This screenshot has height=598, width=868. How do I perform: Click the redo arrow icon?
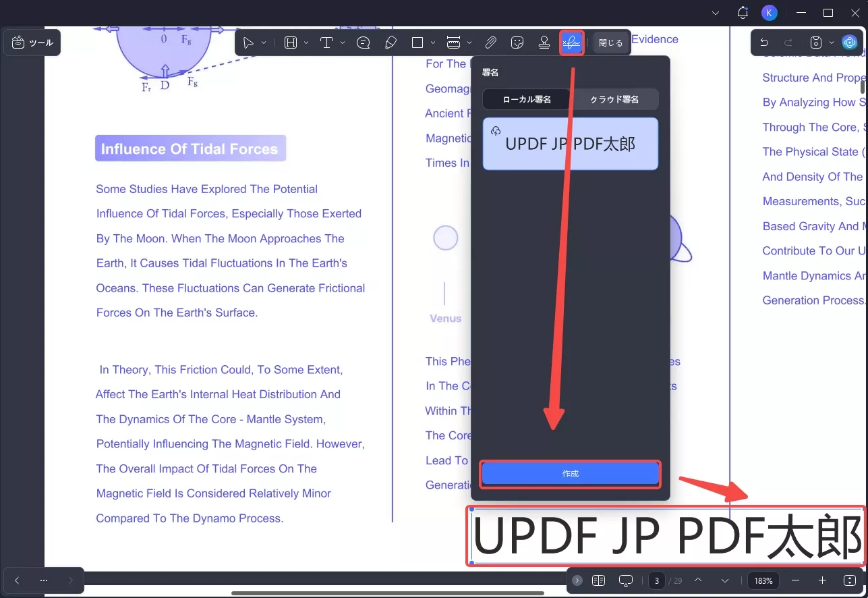[x=788, y=43]
